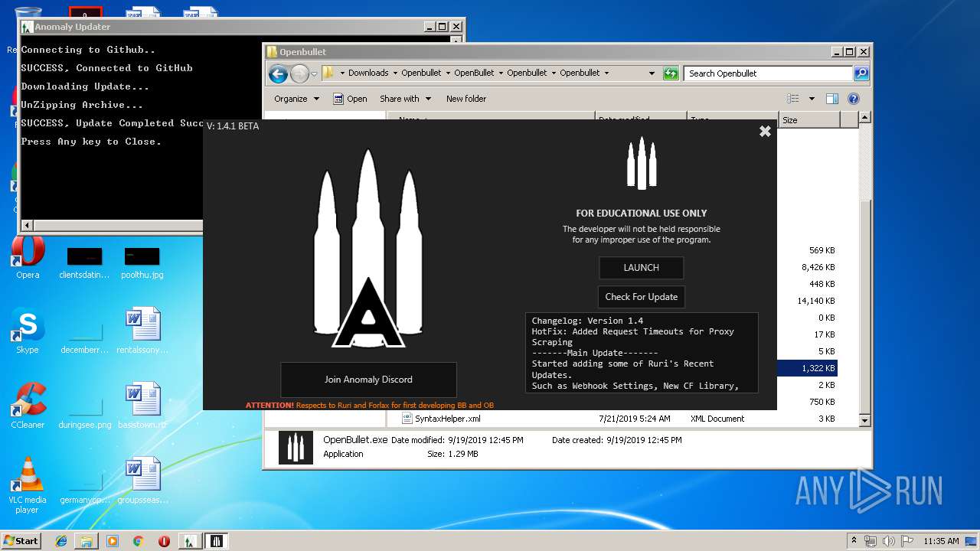Open recent locations dropdown next to forward arrow
Image resolution: width=980 pixels, height=551 pixels.
tap(314, 74)
